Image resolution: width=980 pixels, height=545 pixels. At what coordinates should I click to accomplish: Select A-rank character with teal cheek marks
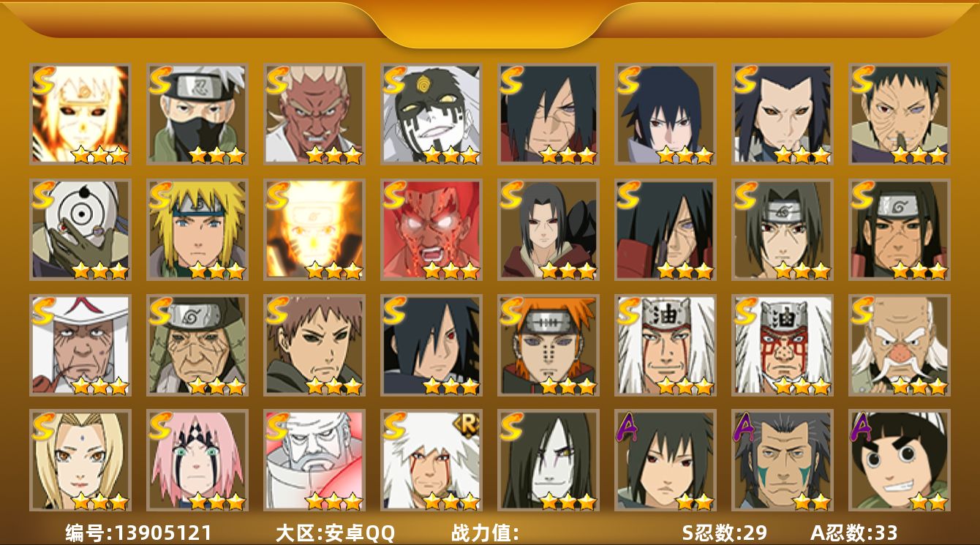[783, 460]
